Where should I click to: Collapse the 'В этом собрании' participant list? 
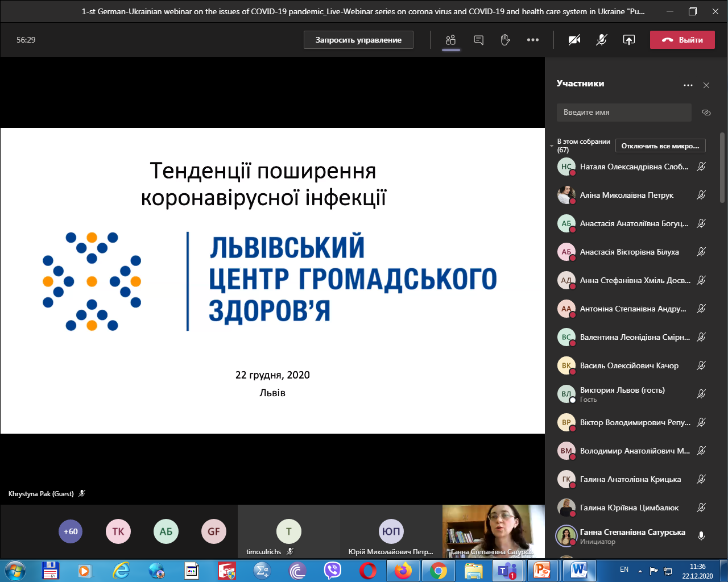click(552, 146)
